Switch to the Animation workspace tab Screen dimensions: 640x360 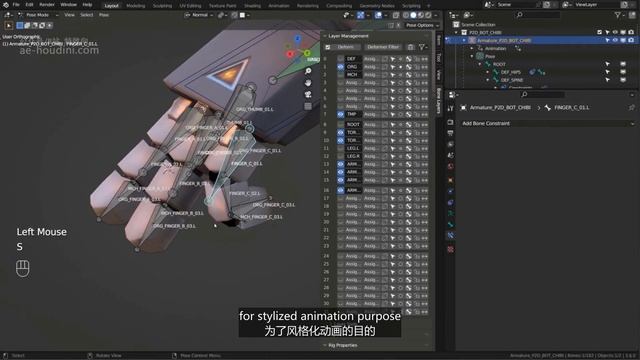coord(279,6)
